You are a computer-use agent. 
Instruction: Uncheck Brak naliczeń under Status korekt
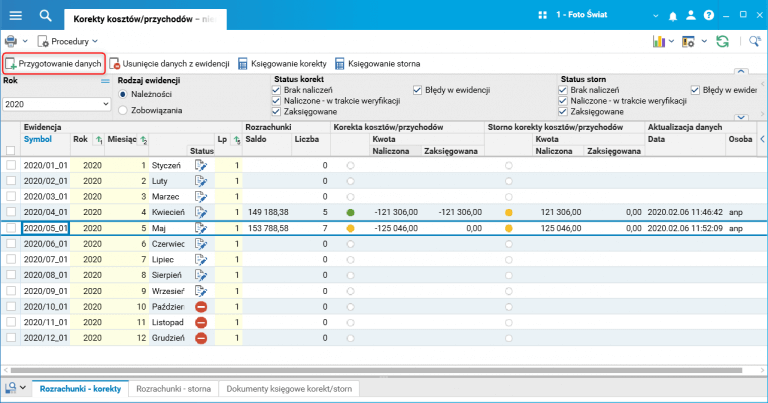(277, 90)
